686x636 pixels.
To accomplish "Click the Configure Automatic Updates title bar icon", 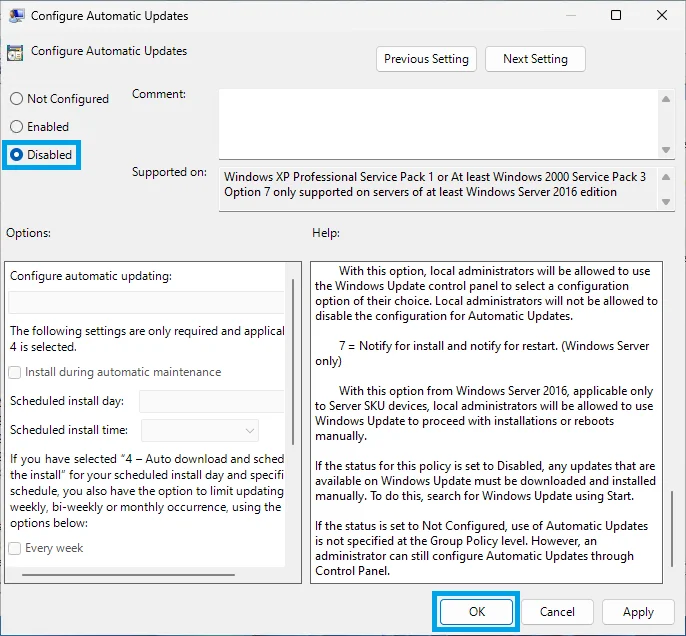I will click(x=15, y=16).
